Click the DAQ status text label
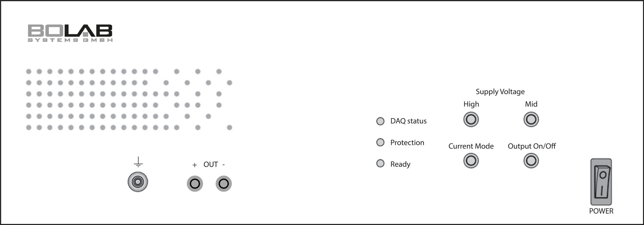 pos(408,121)
